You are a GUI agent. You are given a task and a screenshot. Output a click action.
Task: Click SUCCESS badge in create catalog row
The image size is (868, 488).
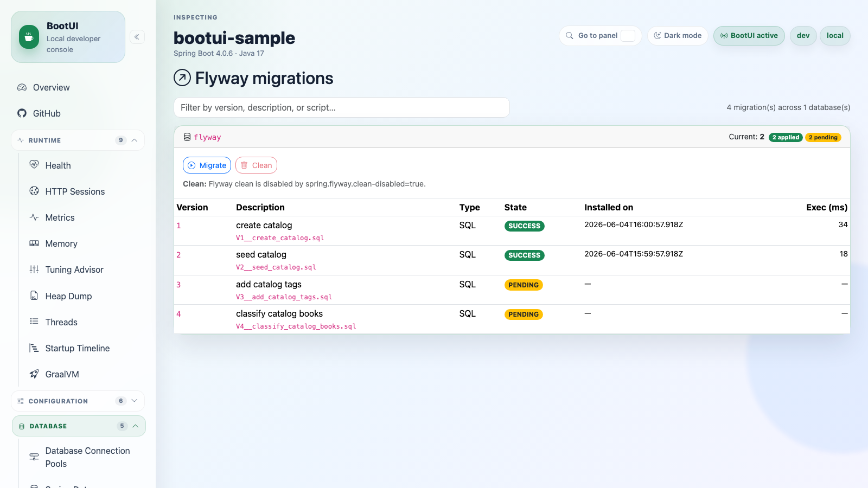[524, 226]
